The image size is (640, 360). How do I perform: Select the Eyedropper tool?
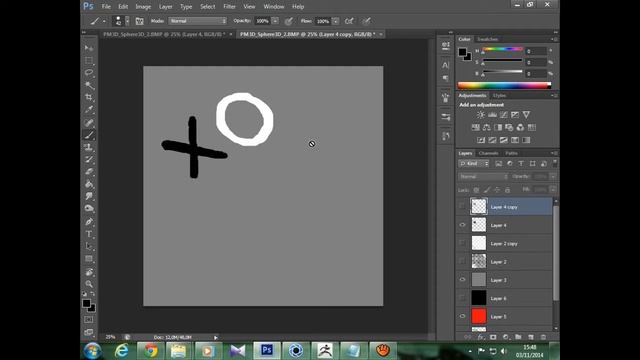(89, 109)
